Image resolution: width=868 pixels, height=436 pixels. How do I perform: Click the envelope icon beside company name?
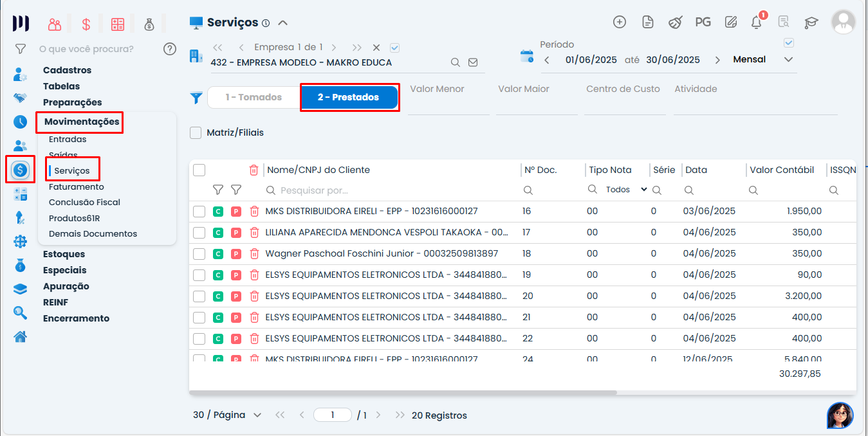473,62
